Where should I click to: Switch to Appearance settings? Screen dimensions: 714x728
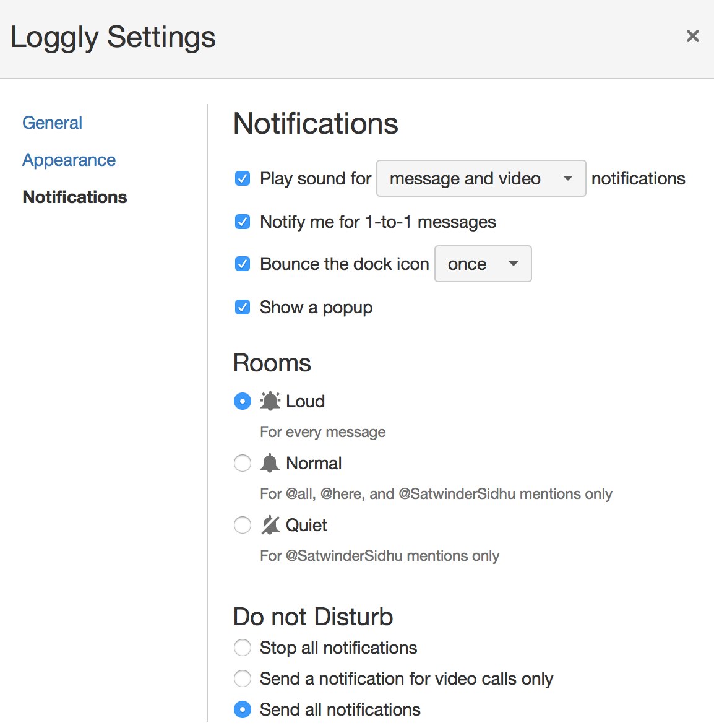(x=69, y=160)
